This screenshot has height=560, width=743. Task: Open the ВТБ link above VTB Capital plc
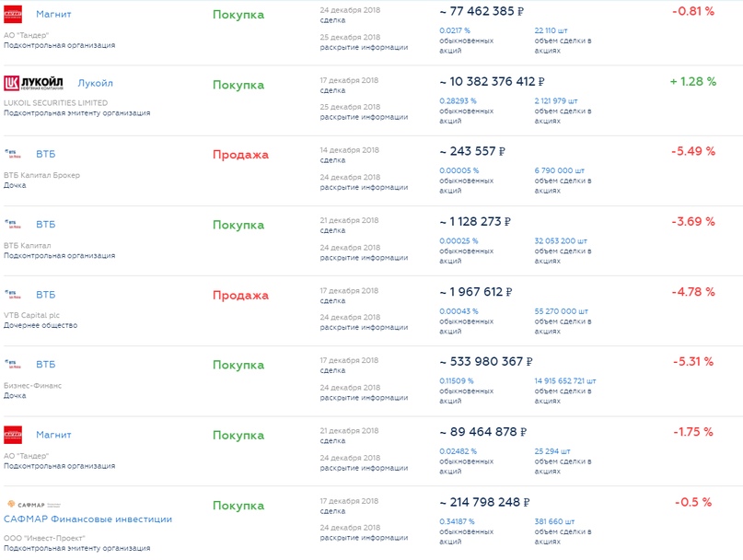coord(46,295)
